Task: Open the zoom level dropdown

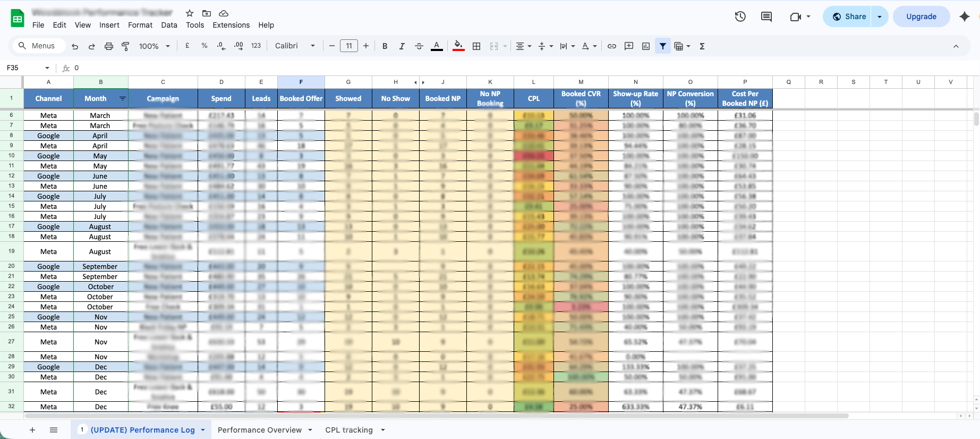Action: [155, 46]
